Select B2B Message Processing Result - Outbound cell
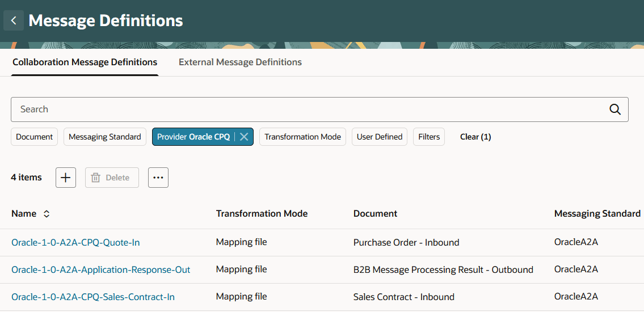 (x=443, y=269)
